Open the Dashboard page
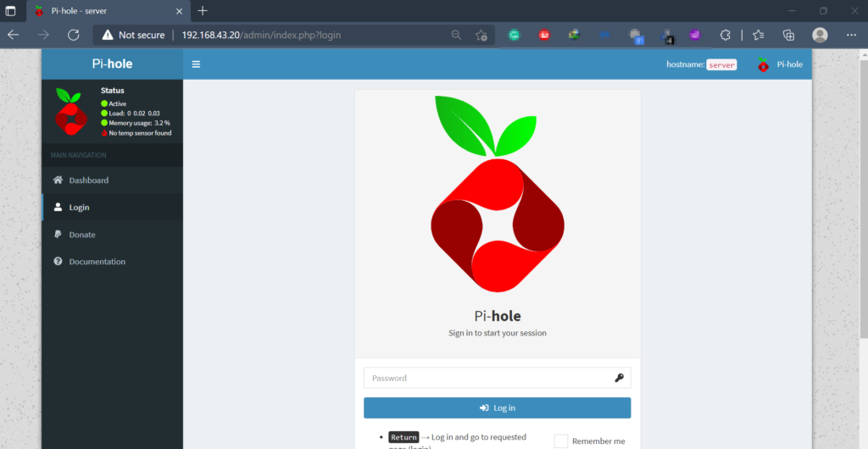This screenshot has height=449, width=868. [113, 180]
